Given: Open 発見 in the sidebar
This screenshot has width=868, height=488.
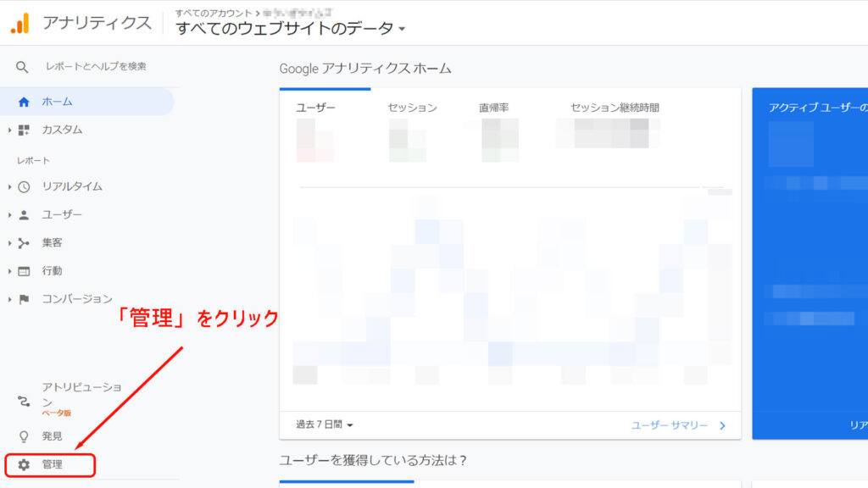Looking at the screenshot, I should tap(52, 436).
